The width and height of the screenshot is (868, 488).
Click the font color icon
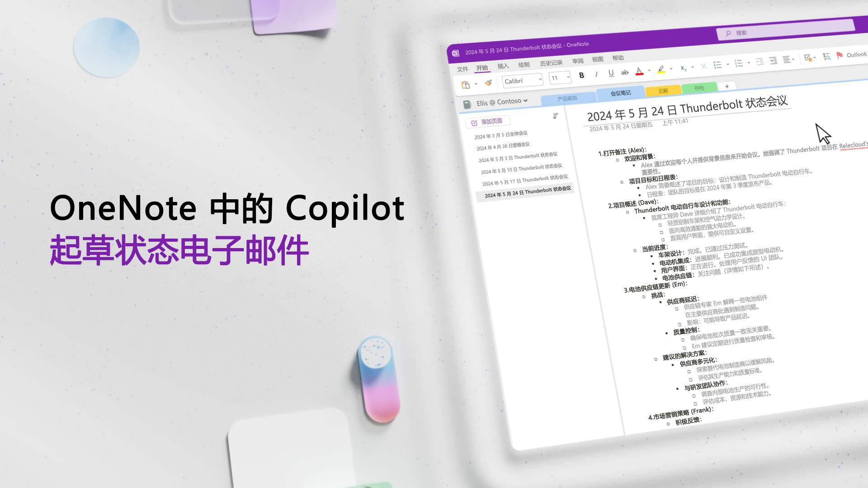click(x=639, y=73)
